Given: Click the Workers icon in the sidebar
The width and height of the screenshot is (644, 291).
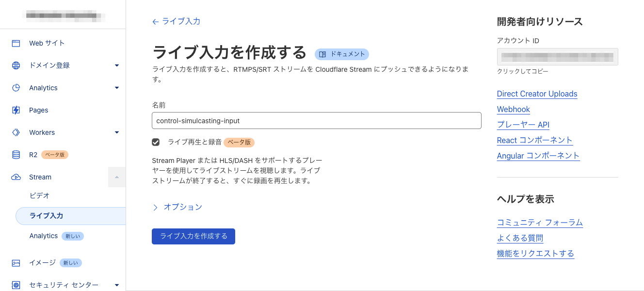Looking at the screenshot, I should 16,132.
